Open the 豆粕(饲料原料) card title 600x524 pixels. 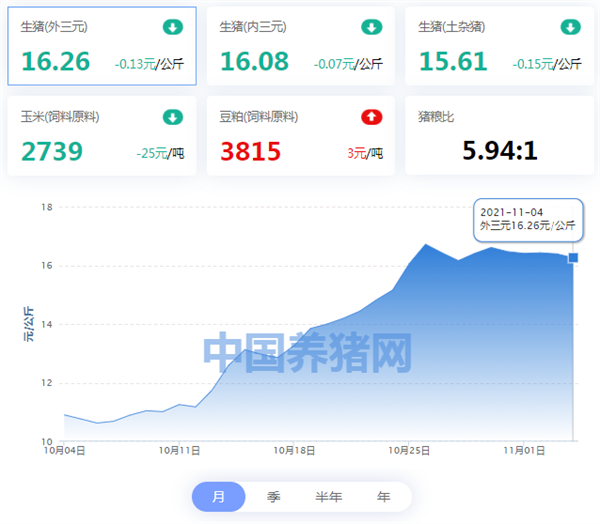259,116
